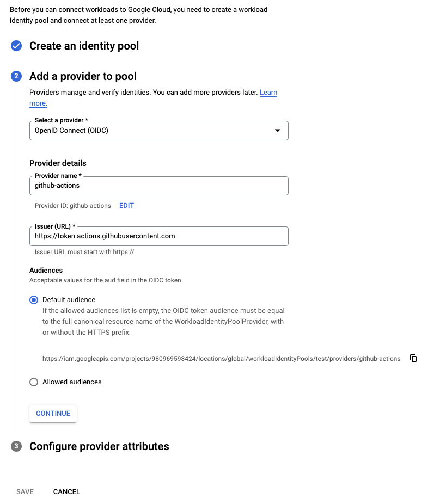Viewport: 446px width, 504px height.
Task: Click the CANCEL button
Action: (x=66, y=492)
